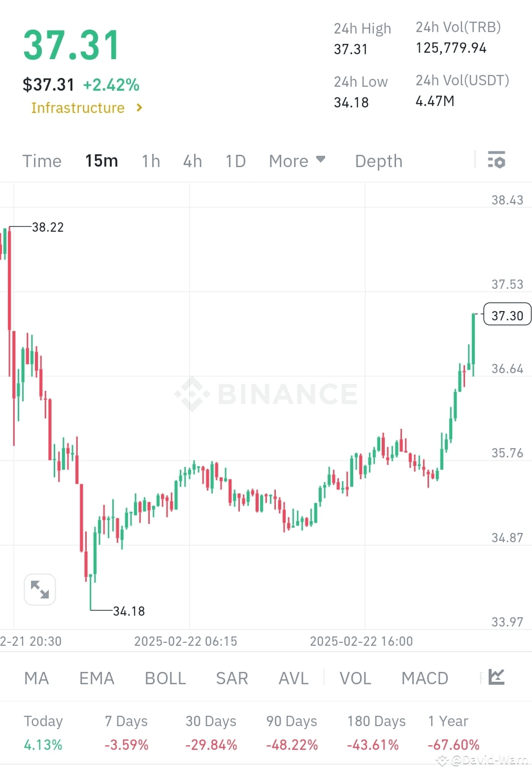Screen dimensions: 532x771
Task: Open the chart settings icon
Action: click(x=497, y=160)
